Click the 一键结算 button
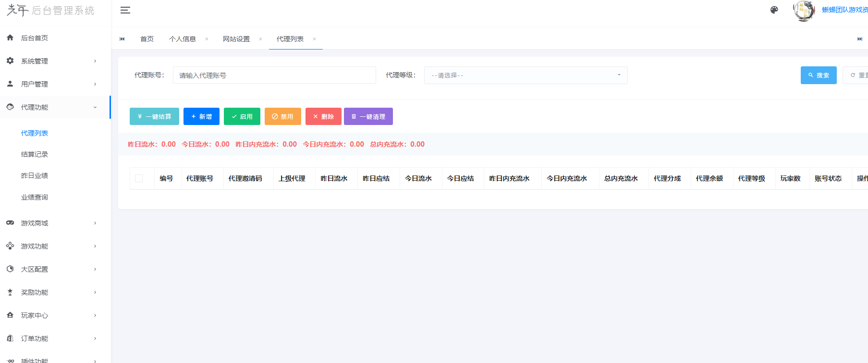The image size is (868, 363). coord(154,116)
